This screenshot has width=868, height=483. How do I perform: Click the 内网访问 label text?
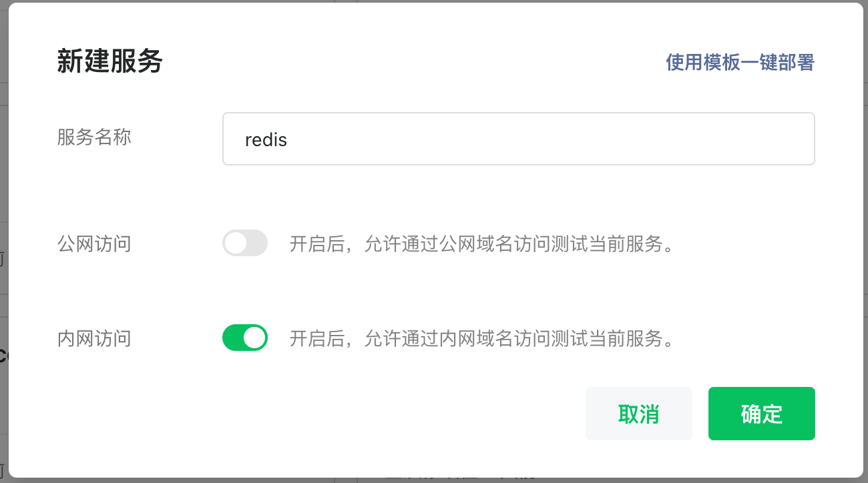tap(94, 339)
